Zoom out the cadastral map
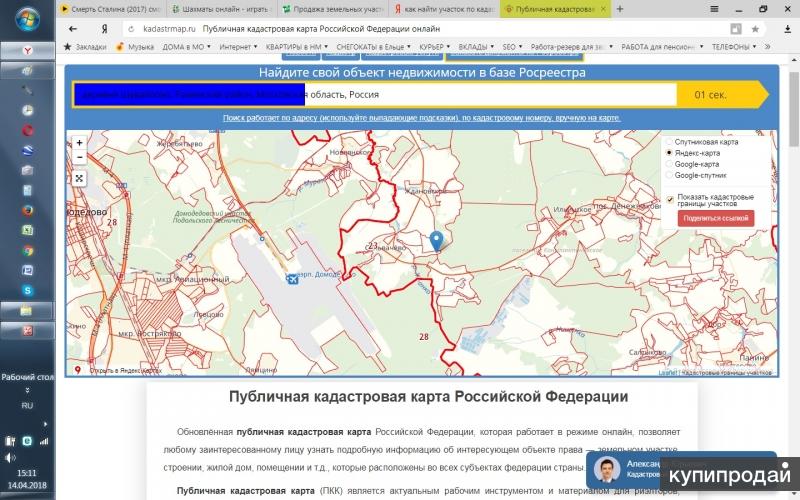800x500 pixels. click(x=79, y=157)
